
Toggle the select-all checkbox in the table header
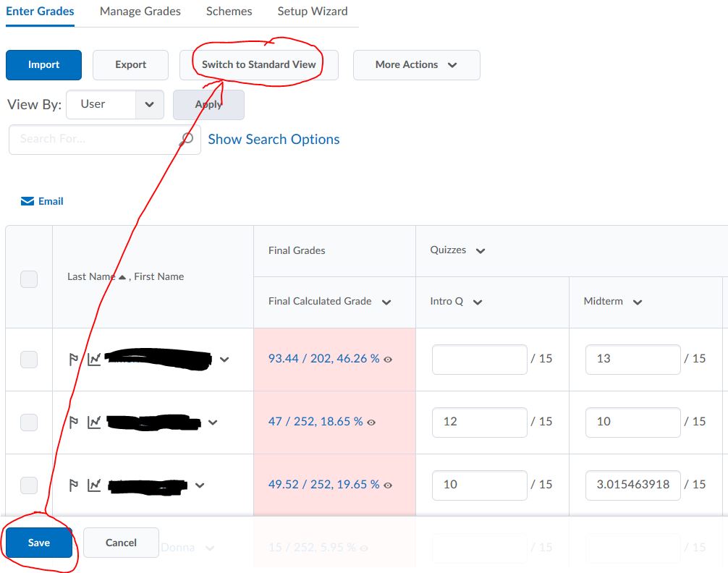[28, 279]
